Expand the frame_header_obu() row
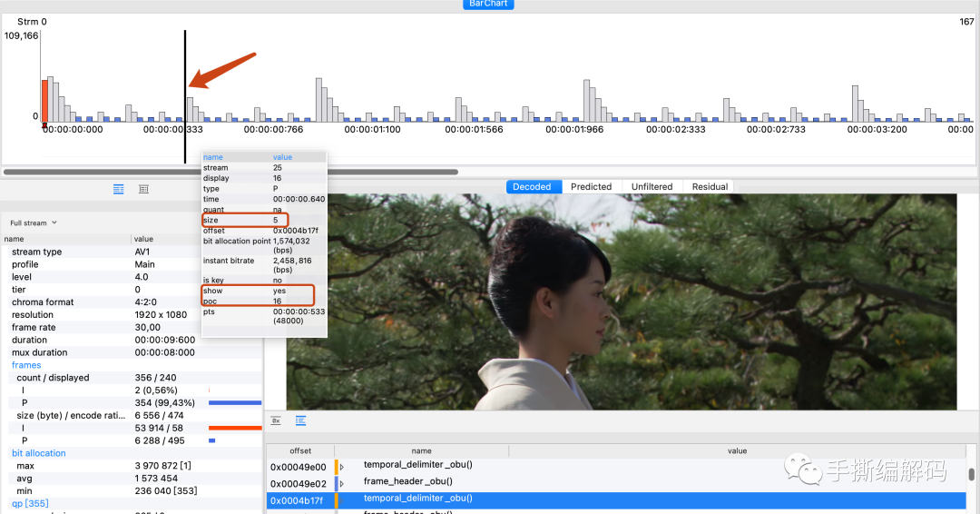 [342, 483]
